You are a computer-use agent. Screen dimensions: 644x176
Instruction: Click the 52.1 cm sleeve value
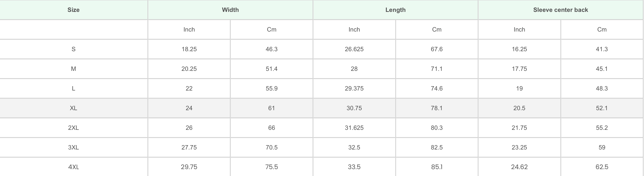602,108
